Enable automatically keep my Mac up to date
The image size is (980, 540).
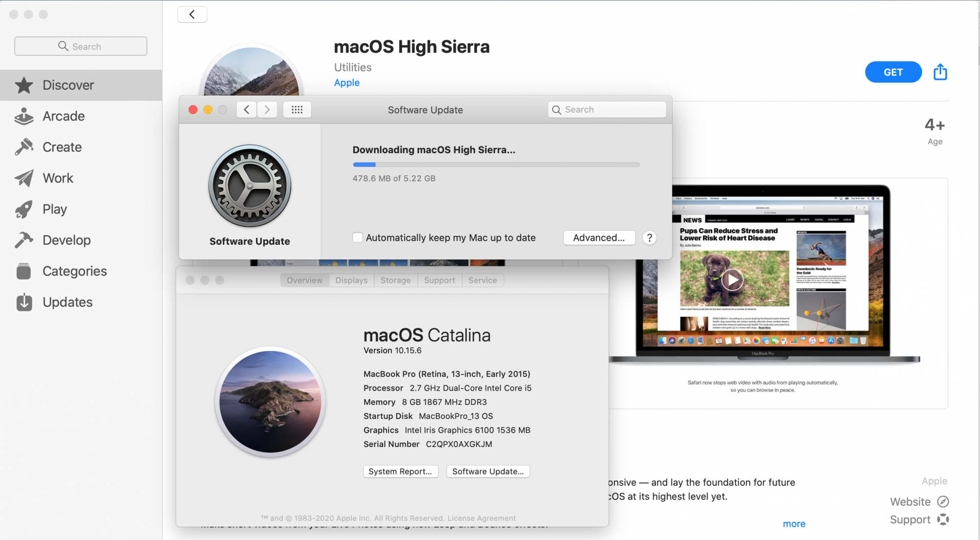coord(358,237)
